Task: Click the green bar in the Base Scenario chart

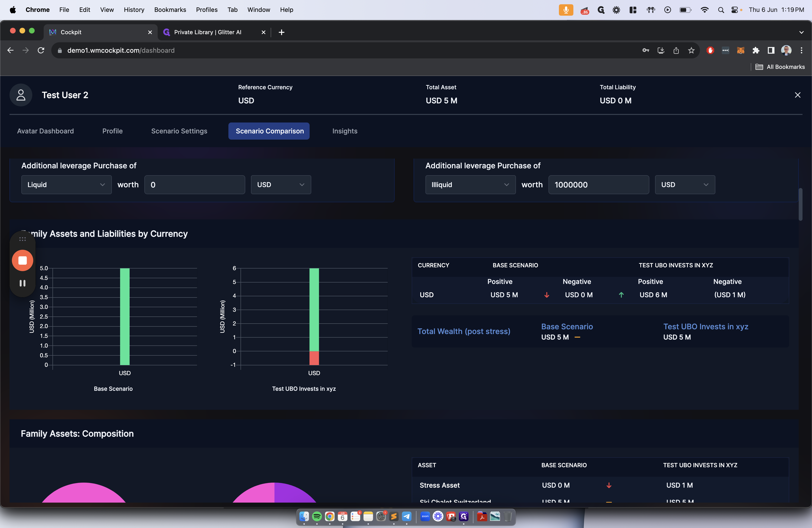Action: click(x=124, y=316)
